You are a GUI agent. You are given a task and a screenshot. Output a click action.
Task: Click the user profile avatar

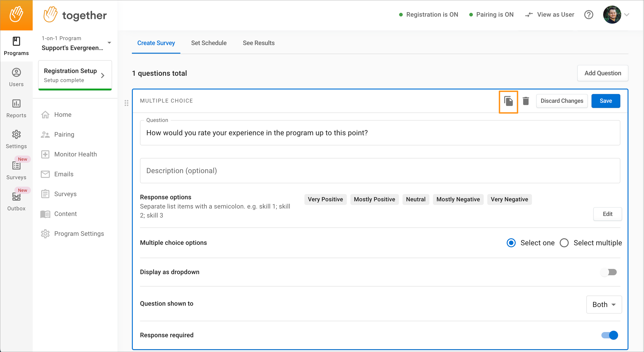pos(612,15)
